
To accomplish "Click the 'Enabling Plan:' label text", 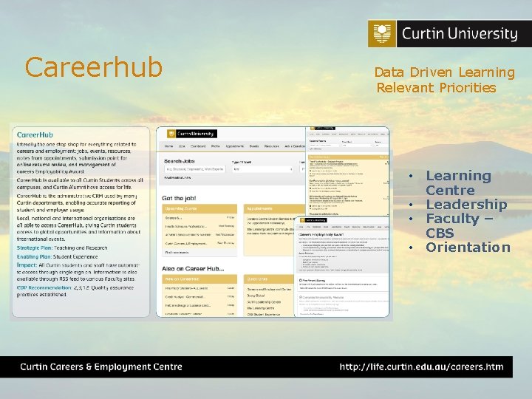I will [x=34, y=257].
